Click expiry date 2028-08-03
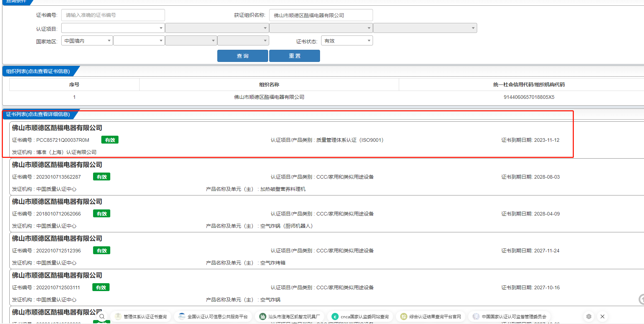The image size is (644, 324). tap(547, 177)
